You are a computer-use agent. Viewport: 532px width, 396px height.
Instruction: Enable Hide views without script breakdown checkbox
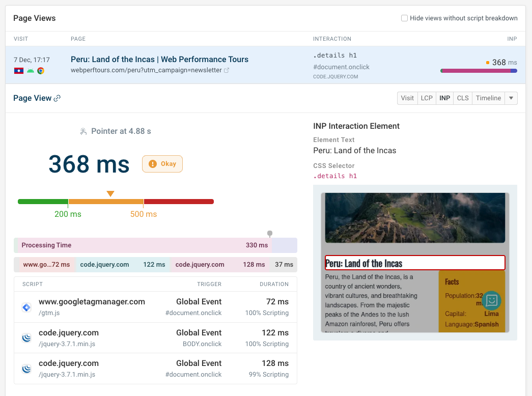click(404, 18)
